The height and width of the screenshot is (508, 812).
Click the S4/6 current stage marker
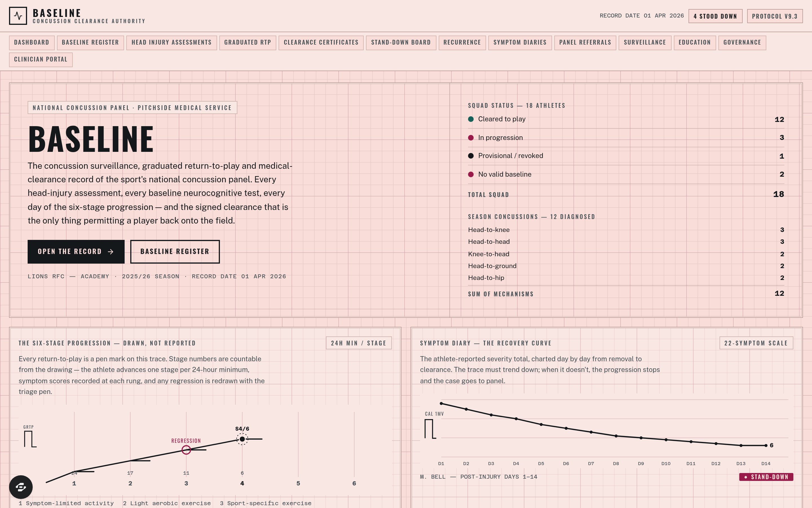(x=242, y=439)
